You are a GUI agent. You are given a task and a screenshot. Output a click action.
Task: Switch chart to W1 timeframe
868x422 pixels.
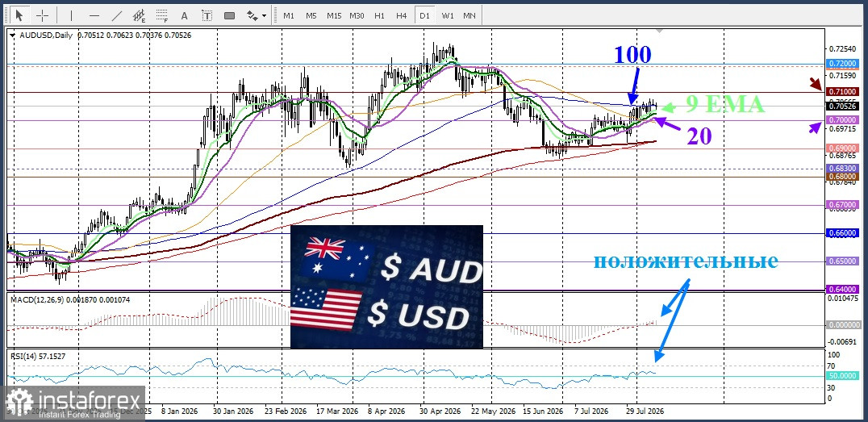pyautogui.click(x=447, y=15)
